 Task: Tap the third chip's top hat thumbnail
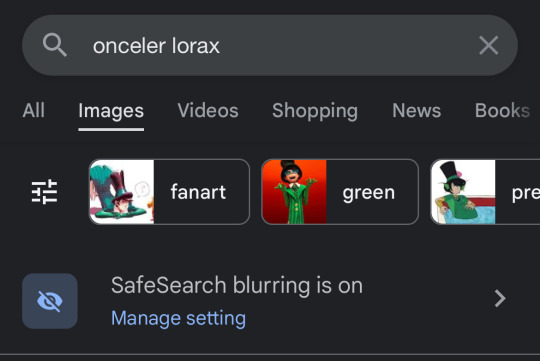[463, 192]
